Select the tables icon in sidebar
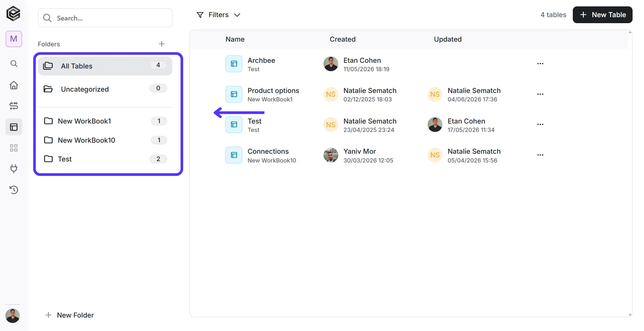The height and width of the screenshot is (331, 644). [x=14, y=127]
